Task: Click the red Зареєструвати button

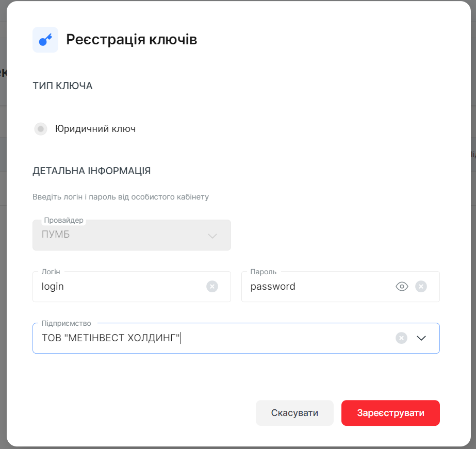Action: 391,413
